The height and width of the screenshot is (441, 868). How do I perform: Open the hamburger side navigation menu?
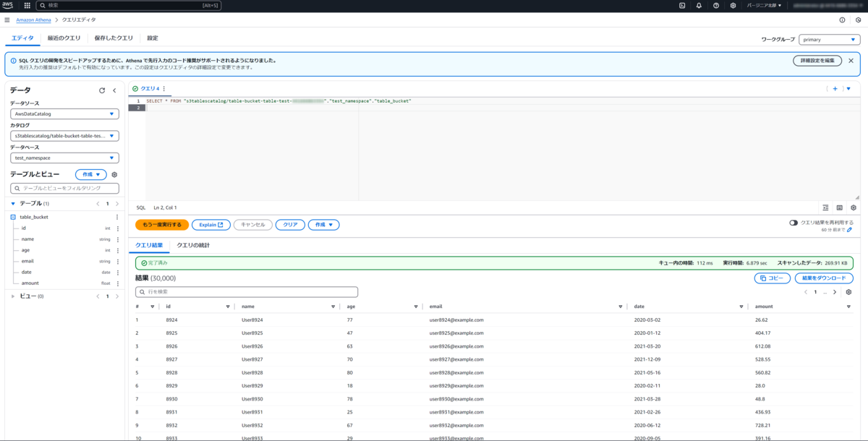(x=7, y=20)
